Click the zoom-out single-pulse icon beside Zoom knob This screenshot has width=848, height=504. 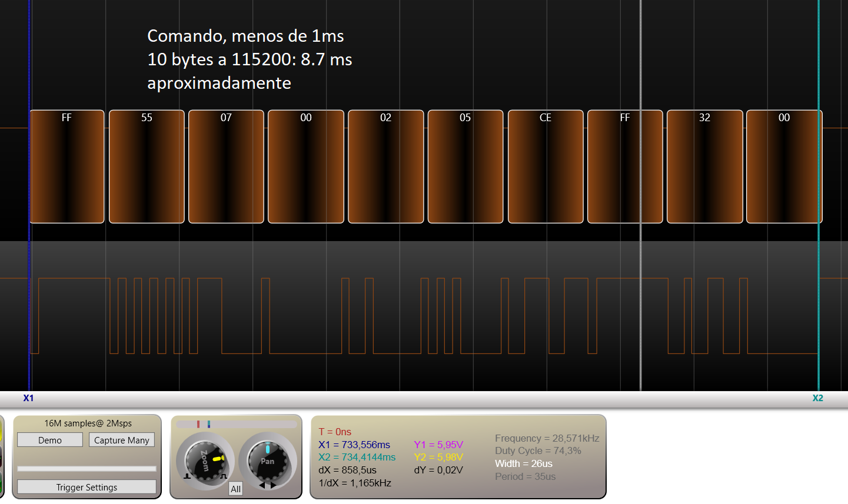click(x=187, y=476)
